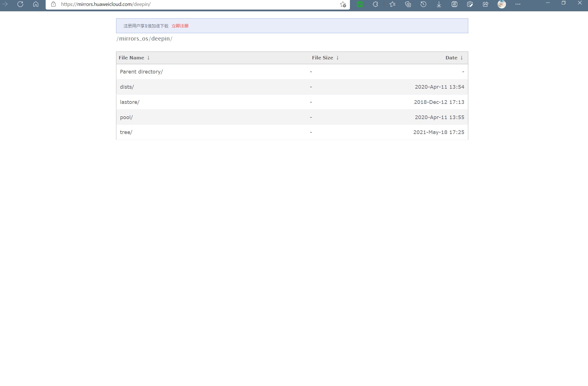This screenshot has height=386, width=588.
Task: Open the green extension next to address bar
Action: [360, 4]
